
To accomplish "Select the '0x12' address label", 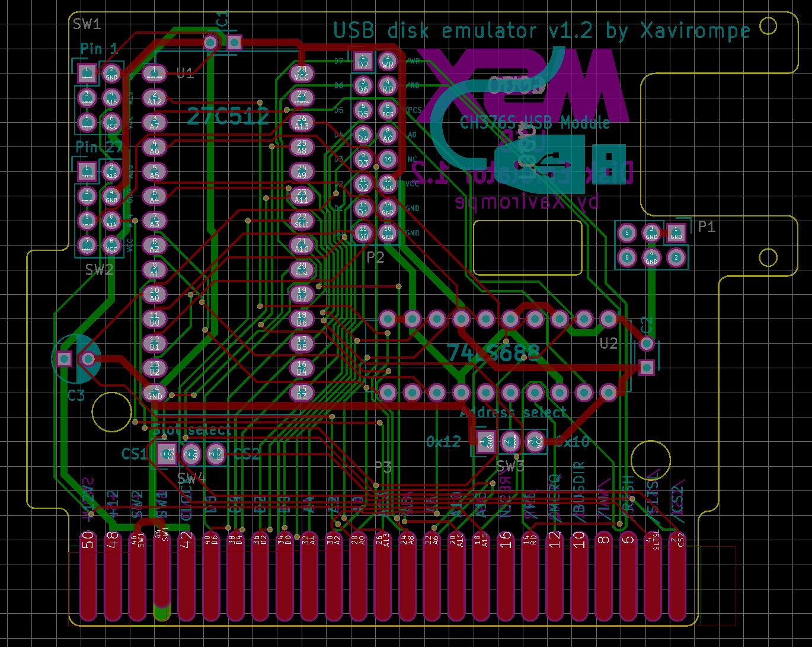I will (x=443, y=442).
